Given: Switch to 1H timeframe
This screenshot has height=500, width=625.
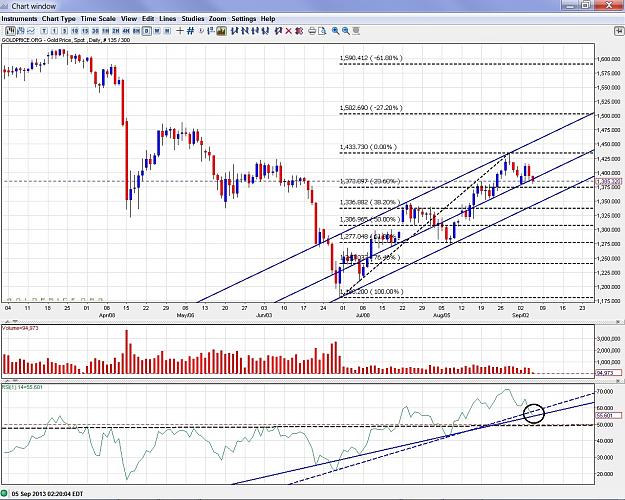Looking at the screenshot, I should (x=106, y=31).
